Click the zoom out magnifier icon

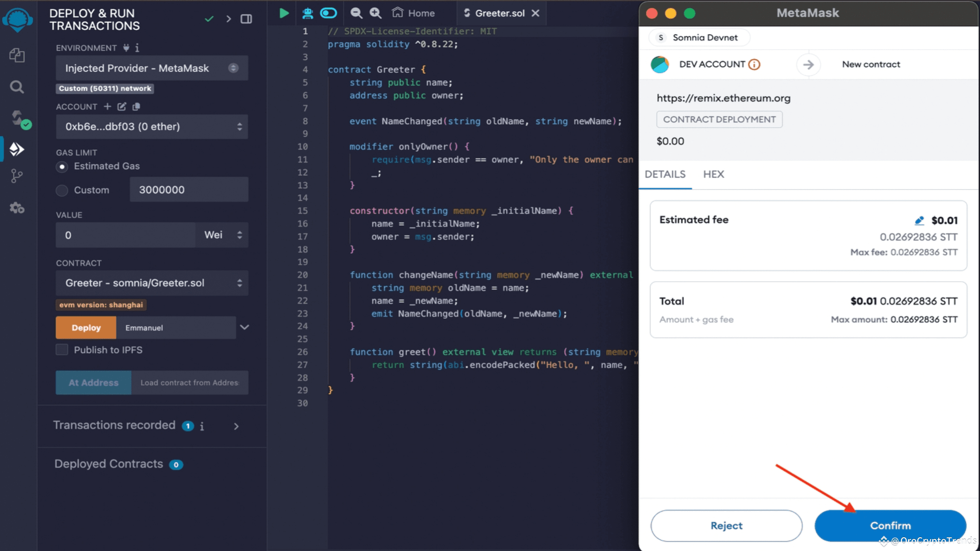[356, 13]
